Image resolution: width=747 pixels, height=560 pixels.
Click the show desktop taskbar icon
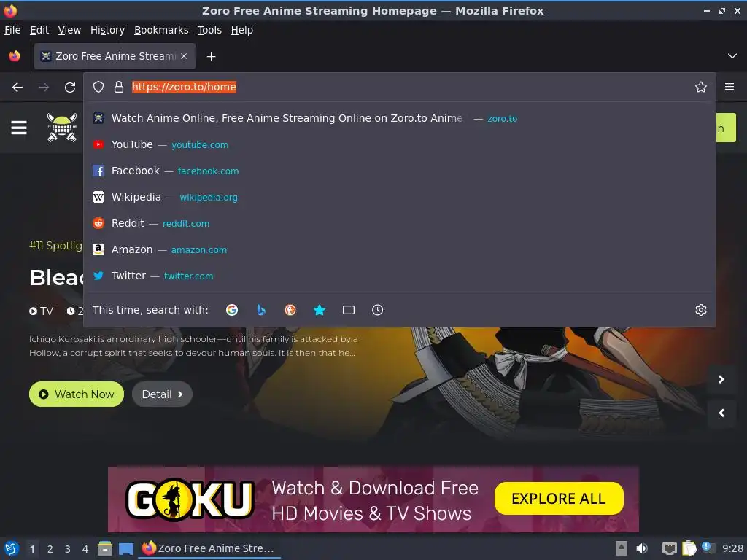[x=125, y=548]
